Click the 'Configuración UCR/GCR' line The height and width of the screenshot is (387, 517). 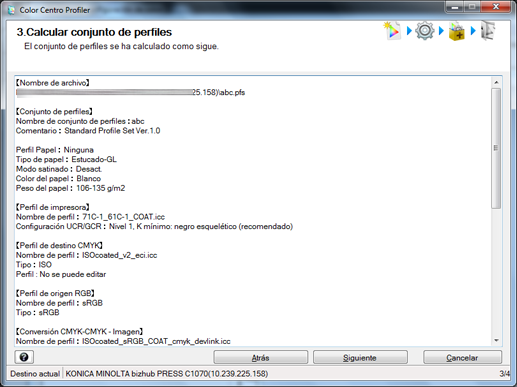[154, 226]
